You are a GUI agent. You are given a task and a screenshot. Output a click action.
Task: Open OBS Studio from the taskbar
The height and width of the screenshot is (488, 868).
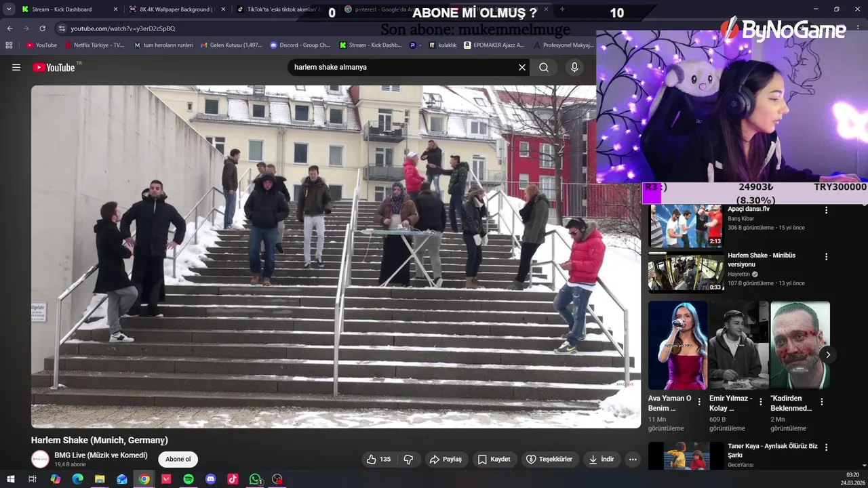pos(277,479)
